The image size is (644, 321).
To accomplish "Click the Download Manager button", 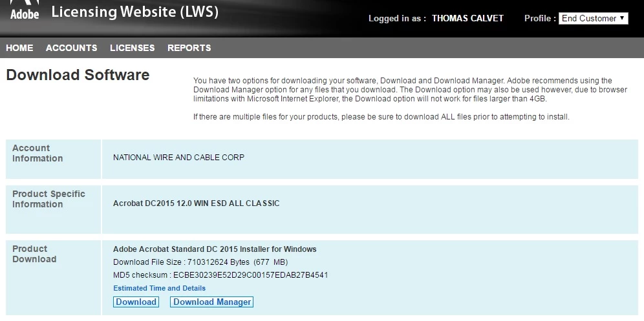I will point(212,302).
